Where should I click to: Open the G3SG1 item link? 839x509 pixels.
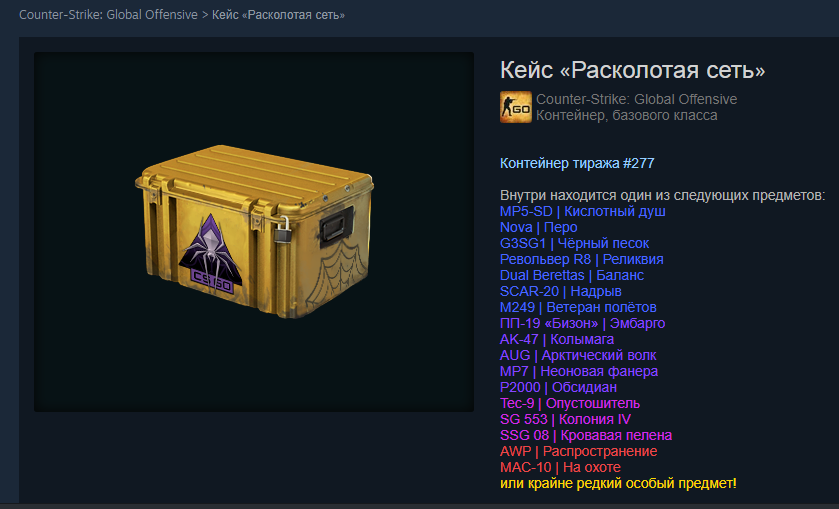(574, 244)
